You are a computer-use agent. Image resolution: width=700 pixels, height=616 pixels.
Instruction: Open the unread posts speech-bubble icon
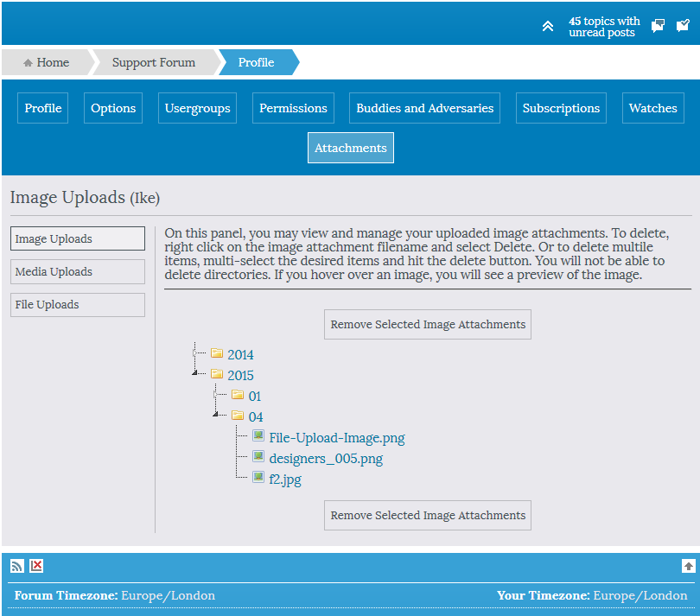[x=657, y=25]
